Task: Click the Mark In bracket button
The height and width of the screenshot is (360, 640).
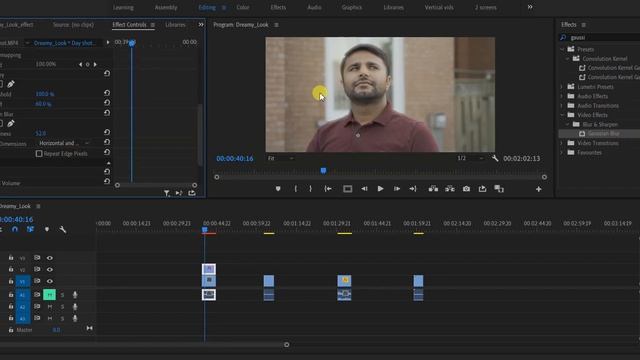Action: click(x=296, y=189)
